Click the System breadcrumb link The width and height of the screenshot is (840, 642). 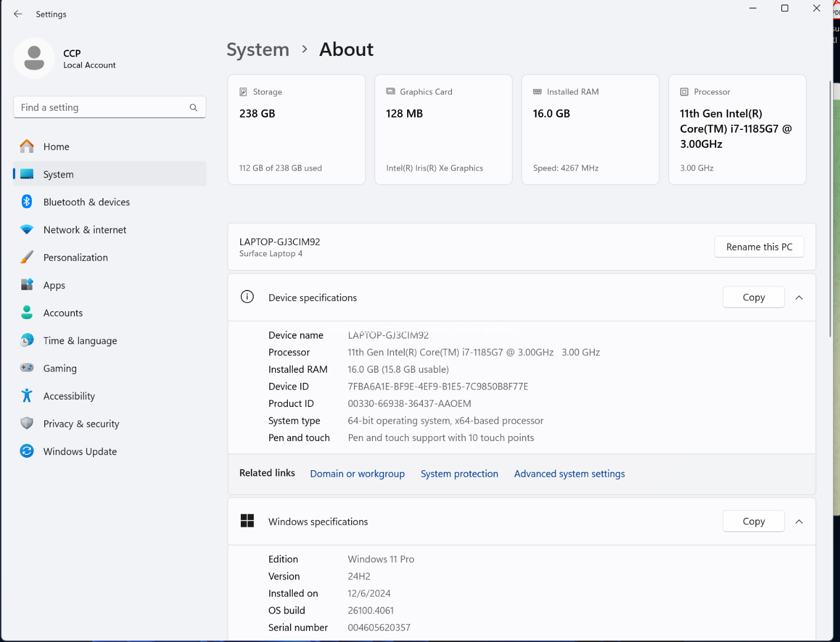[258, 49]
